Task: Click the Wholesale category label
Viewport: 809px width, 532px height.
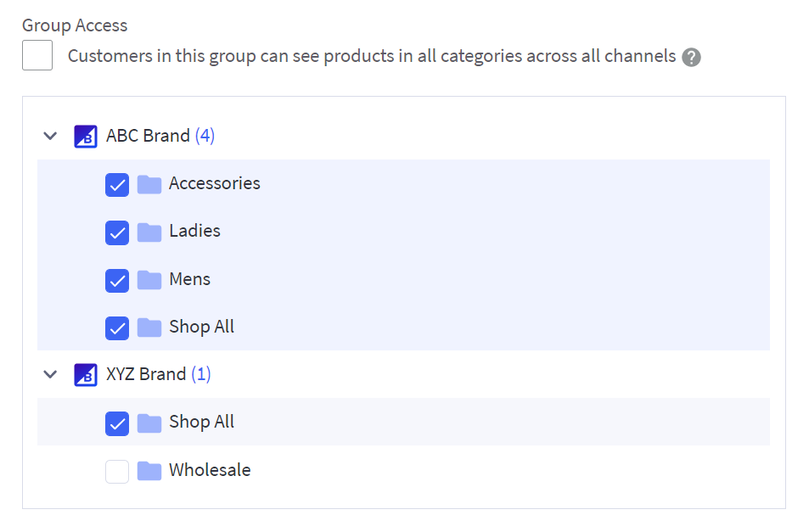Action: tap(210, 470)
